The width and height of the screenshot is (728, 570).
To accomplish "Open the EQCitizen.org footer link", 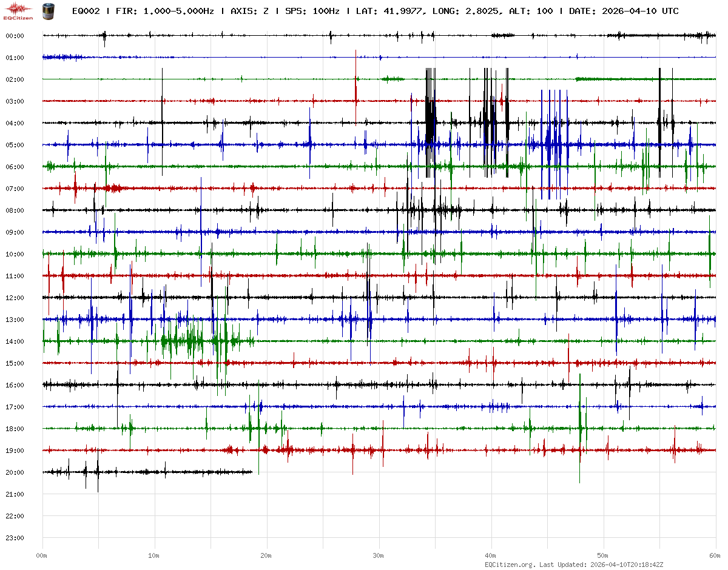I will [510, 565].
